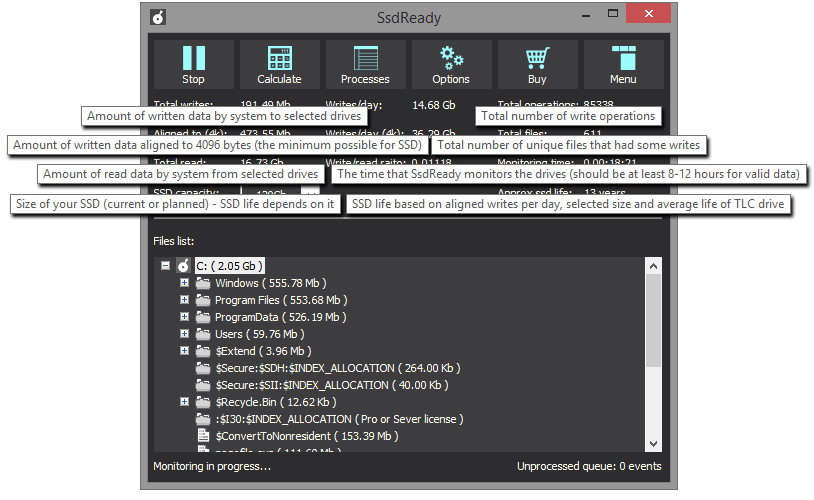Click the files list scroll down arrow

(654, 443)
